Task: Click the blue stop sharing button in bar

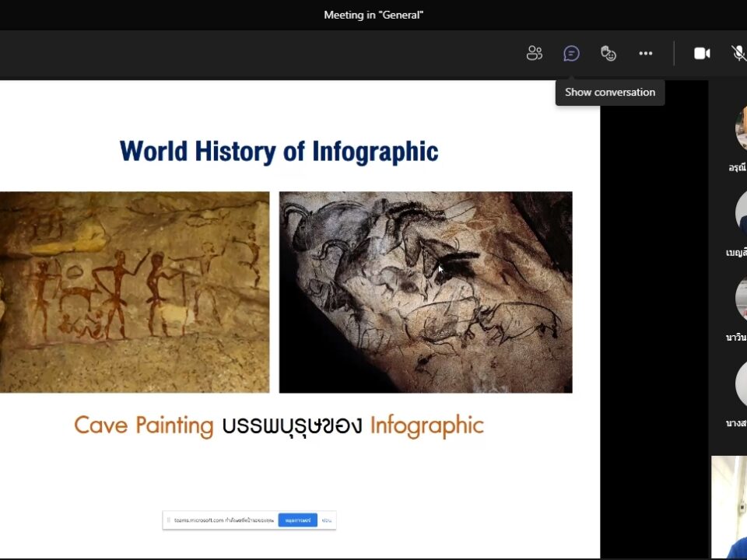Action: click(298, 520)
